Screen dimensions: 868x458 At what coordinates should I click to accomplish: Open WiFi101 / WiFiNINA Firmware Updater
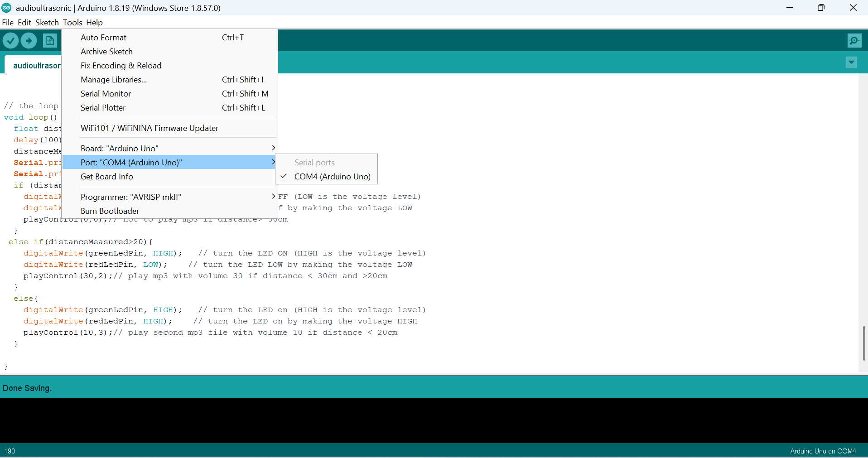tap(149, 128)
